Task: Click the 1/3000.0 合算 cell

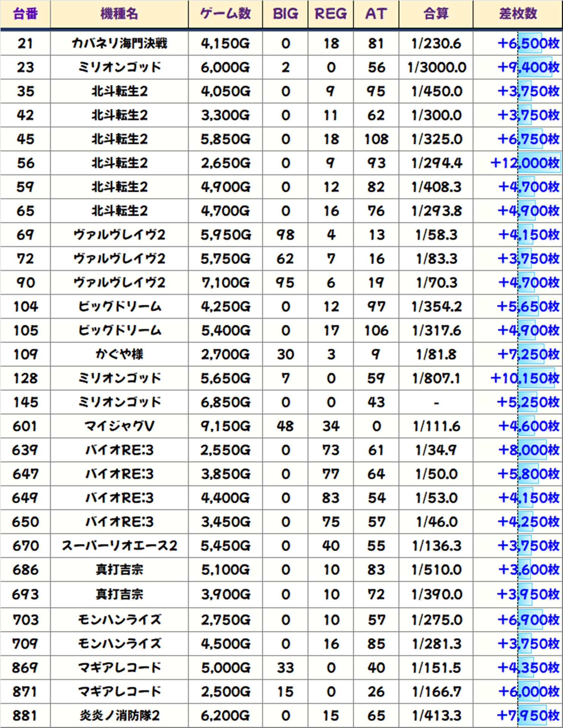Action: 436,68
